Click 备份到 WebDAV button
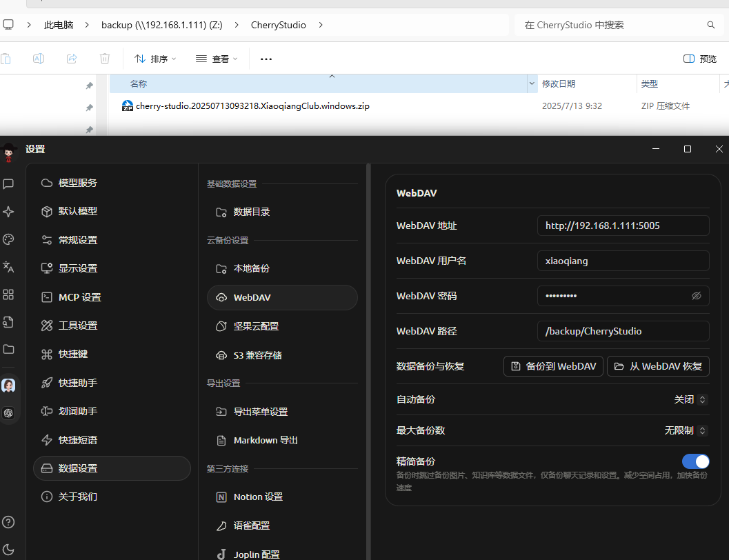Viewport: 729px width, 560px height. coord(553,366)
